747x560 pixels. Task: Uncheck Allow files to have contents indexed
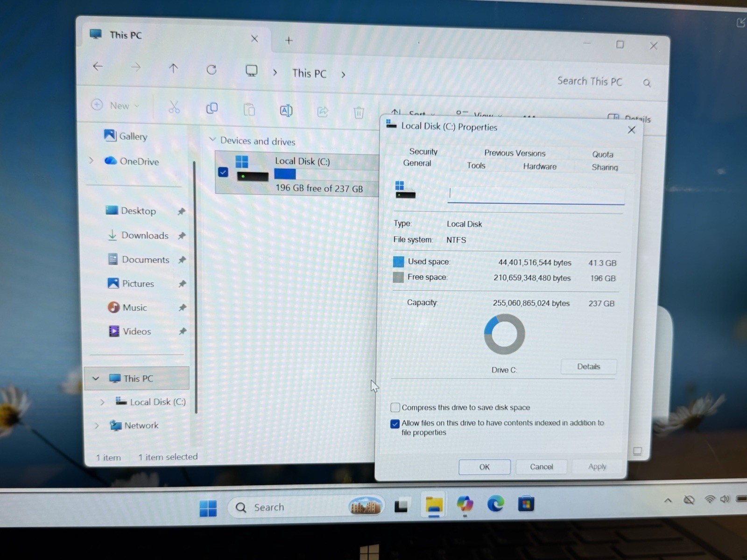pyautogui.click(x=395, y=424)
